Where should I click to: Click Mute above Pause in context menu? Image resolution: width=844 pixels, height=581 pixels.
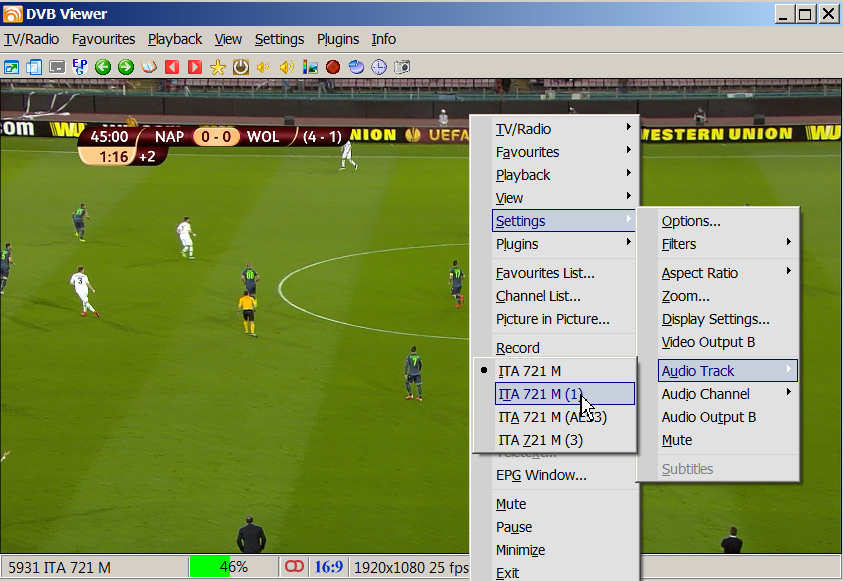564,504
